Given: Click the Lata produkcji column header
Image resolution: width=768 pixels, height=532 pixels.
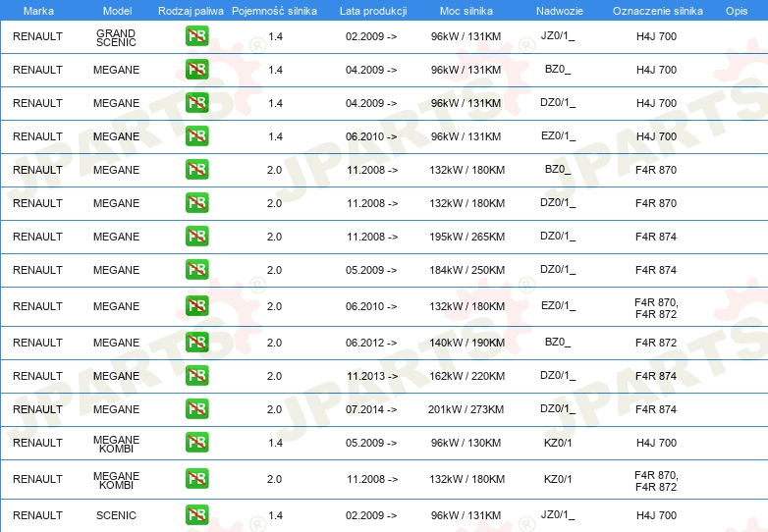Looking at the screenshot, I should (x=373, y=11).
